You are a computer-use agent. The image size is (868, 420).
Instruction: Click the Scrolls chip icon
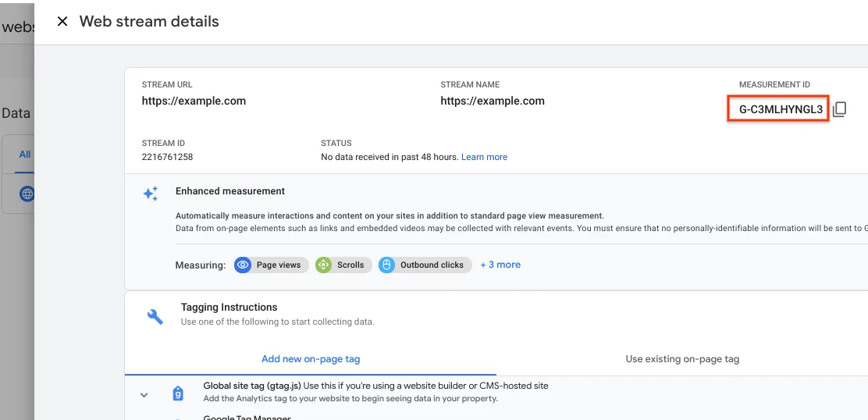click(323, 265)
